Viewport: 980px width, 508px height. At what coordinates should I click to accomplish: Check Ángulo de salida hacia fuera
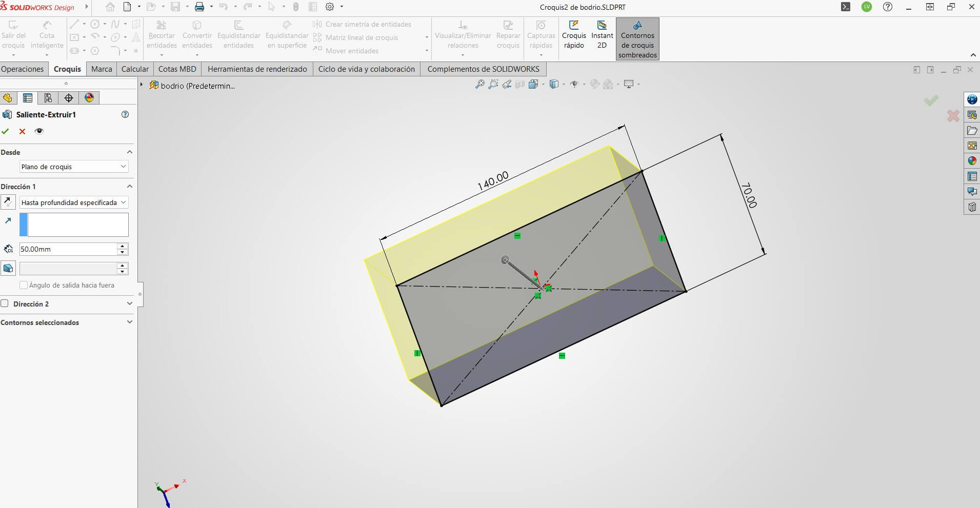pyautogui.click(x=24, y=285)
